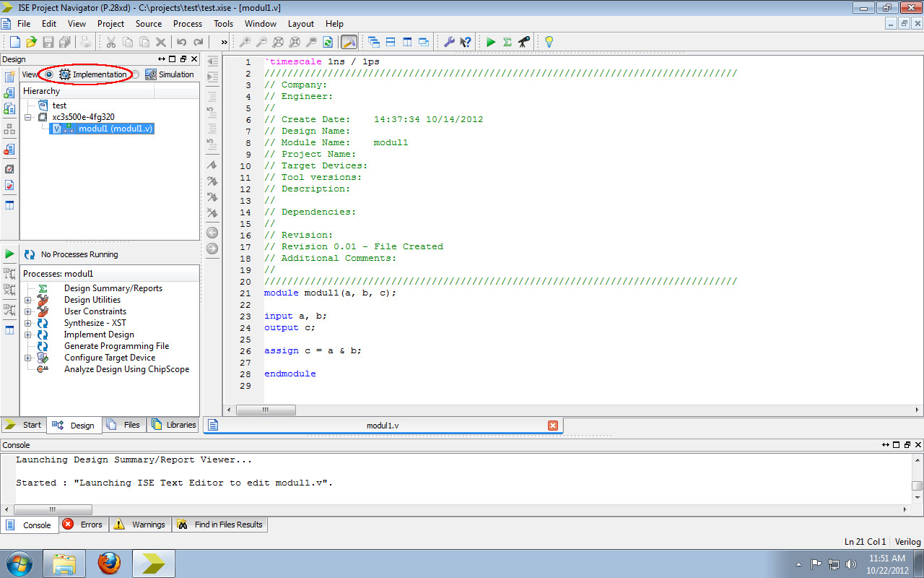Expand the Configure Target Device process
The height and width of the screenshot is (578, 924).
coord(27,358)
